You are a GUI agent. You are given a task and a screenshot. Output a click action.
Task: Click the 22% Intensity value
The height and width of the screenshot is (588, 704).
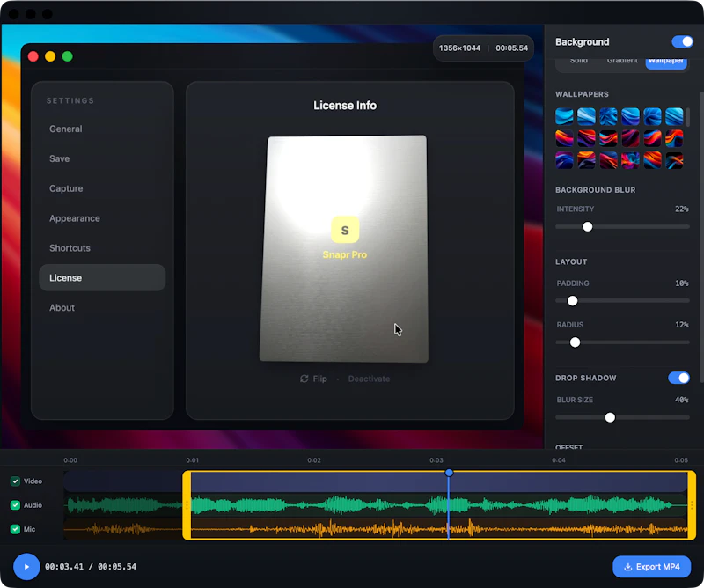pos(681,209)
